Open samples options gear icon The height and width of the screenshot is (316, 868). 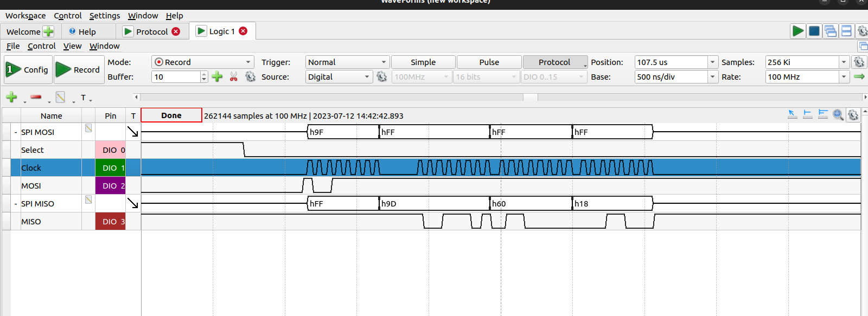coord(859,62)
